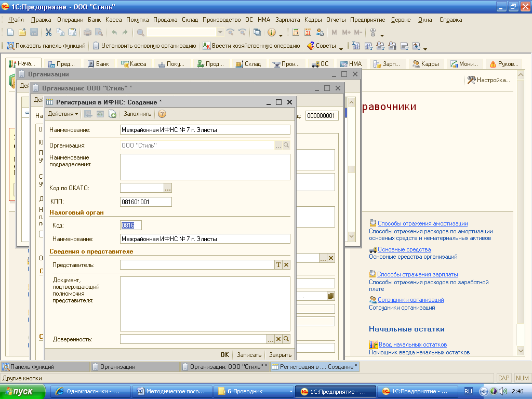Screen dimensions: 532x399
Task: Click the magnifier icon in Организация field
Action: [x=286, y=145]
